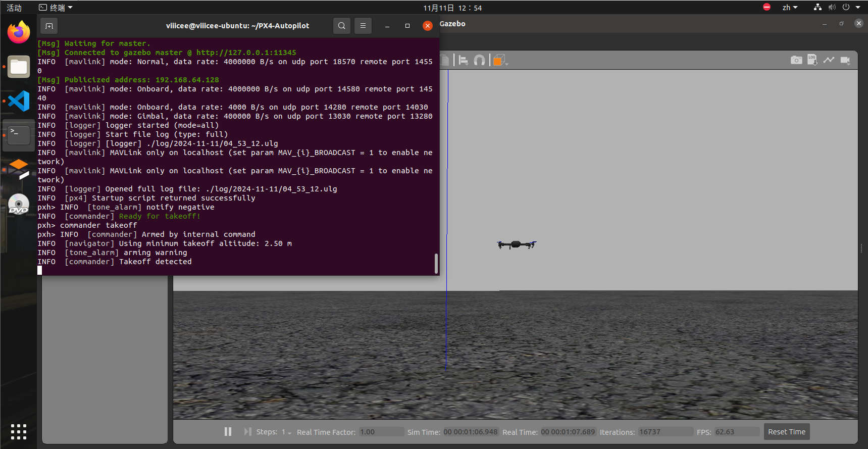Open Firefox from the Ubuntu dock

point(19,32)
